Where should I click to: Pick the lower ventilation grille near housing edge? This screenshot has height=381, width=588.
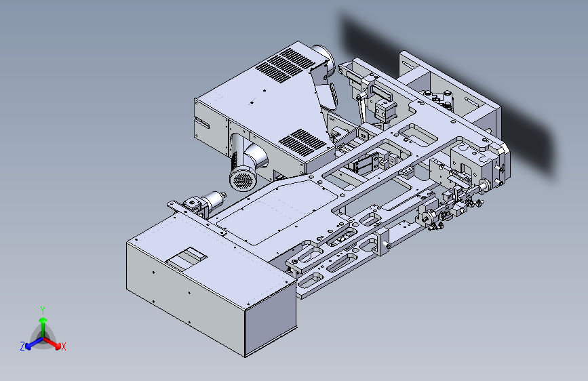303,142
